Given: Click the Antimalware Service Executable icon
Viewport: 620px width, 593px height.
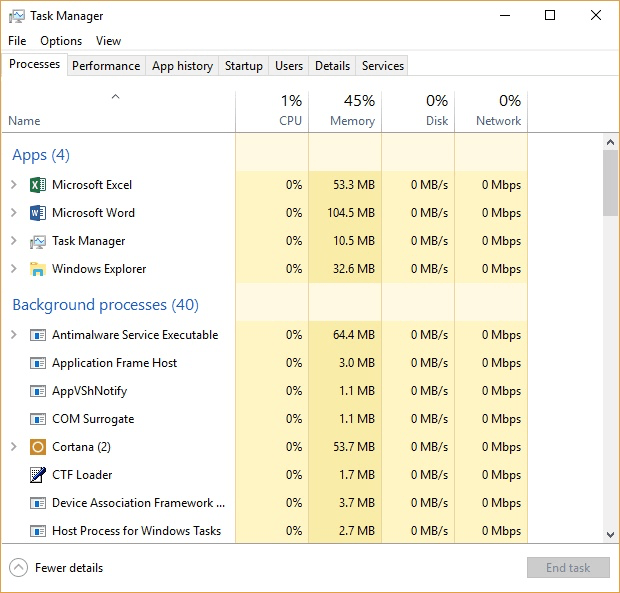Looking at the screenshot, I should point(38,335).
